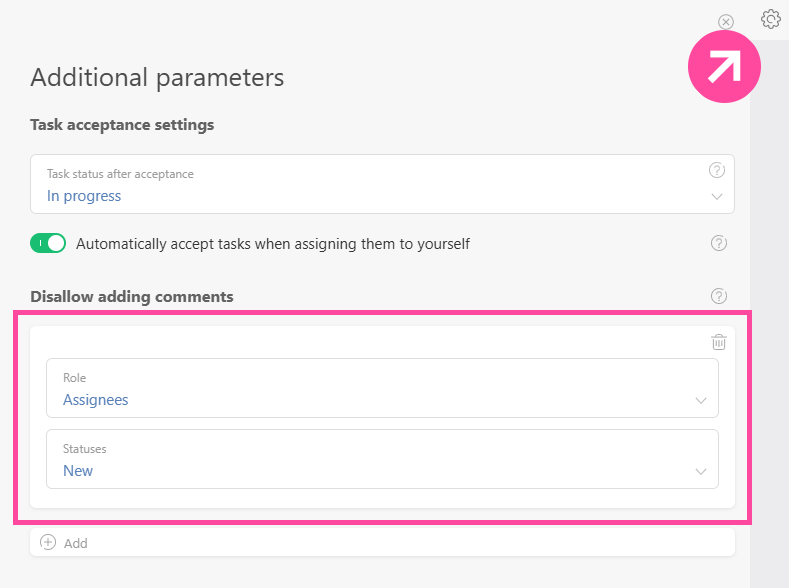
Task: Open the settings gear icon
Action: 770,19
